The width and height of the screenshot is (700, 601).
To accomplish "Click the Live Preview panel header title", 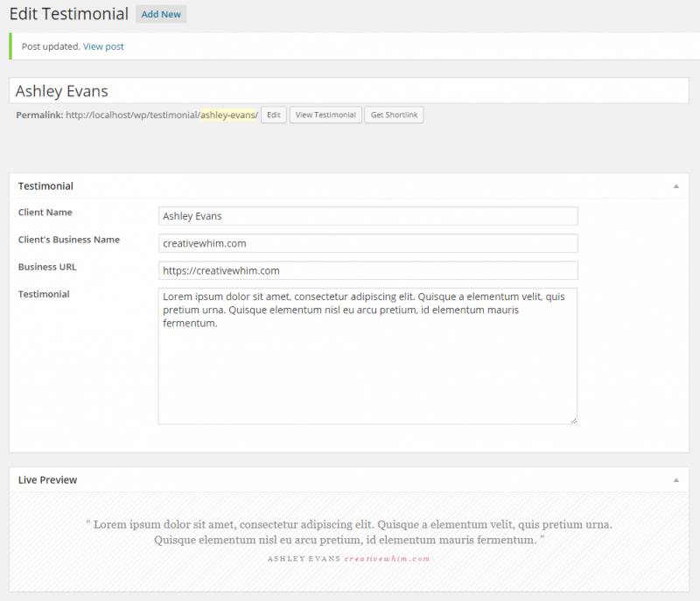I will point(47,480).
